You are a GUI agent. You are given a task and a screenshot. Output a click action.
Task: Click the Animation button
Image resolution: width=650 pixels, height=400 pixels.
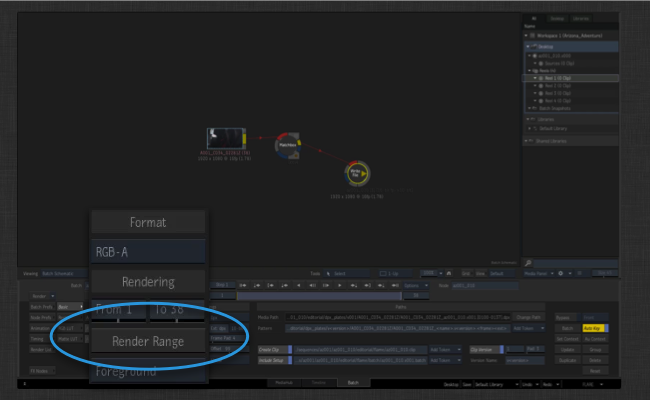[x=42, y=328]
